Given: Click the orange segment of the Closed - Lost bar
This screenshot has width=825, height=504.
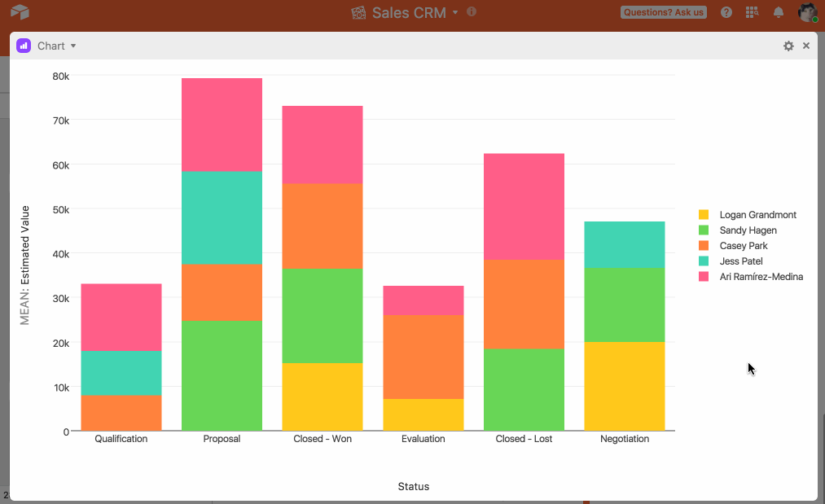Looking at the screenshot, I should click(x=524, y=305).
